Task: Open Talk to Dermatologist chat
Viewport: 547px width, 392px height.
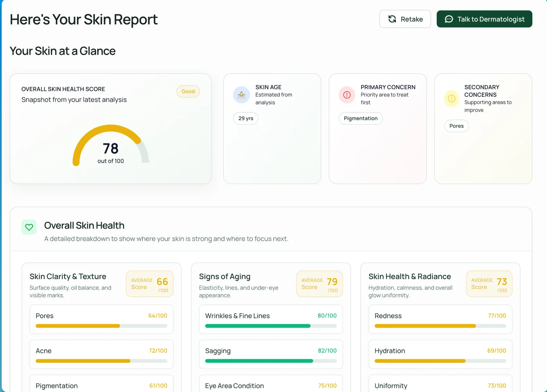Action: (484, 19)
